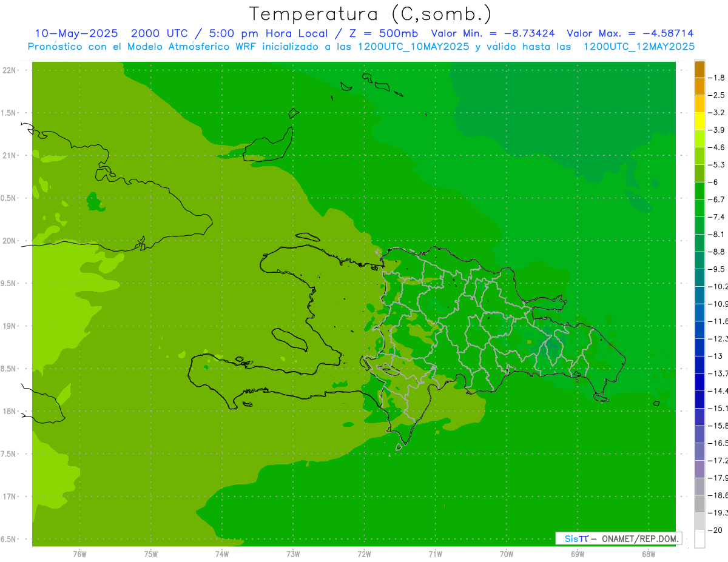Select the colorbar swatch between -6 and -6.7
This screenshot has width=728, height=562.
(x=700, y=191)
